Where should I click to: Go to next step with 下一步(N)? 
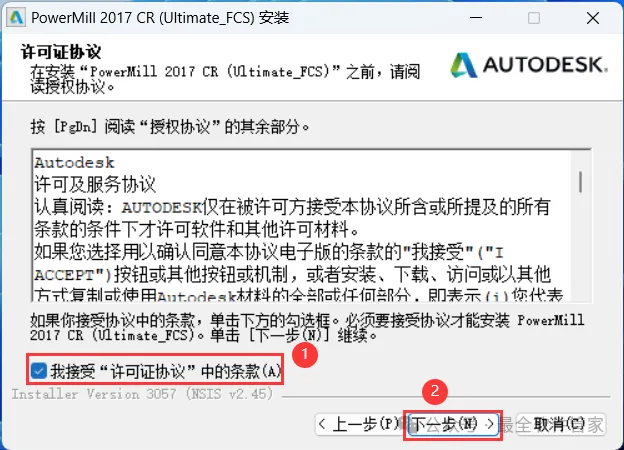(x=453, y=425)
